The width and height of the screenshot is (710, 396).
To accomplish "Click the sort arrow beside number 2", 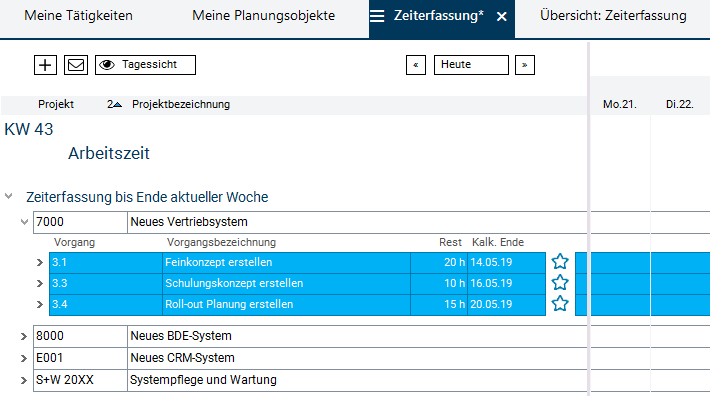I will pyautogui.click(x=117, y=105).
